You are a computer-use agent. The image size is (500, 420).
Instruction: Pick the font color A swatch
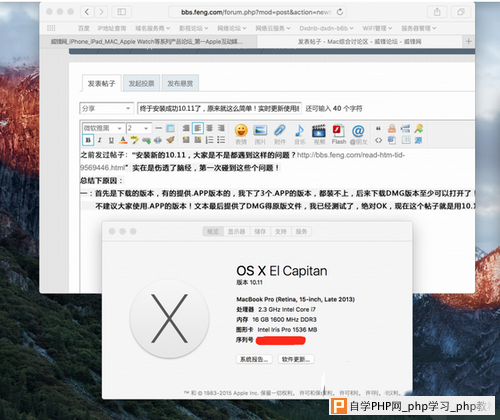tap(123, 140)
